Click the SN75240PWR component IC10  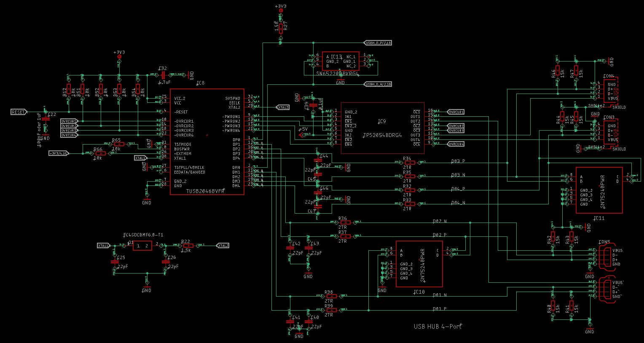coord(419,263)
